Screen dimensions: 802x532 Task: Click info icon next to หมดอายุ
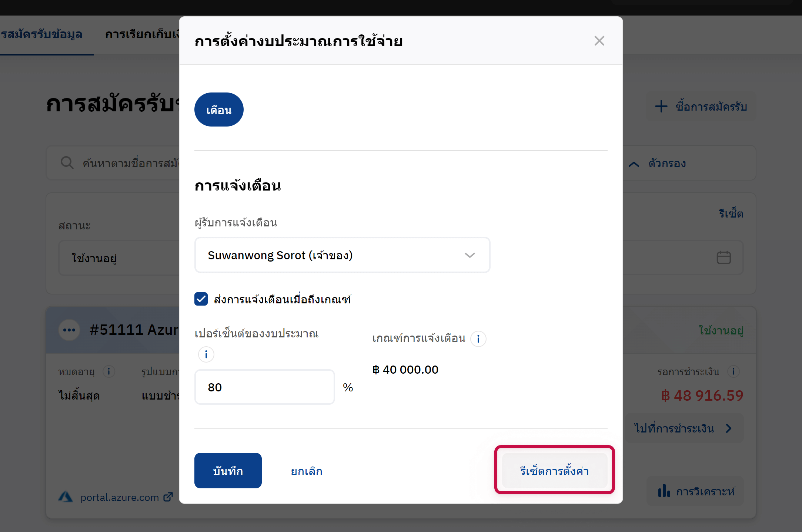[x=109, y=371]
